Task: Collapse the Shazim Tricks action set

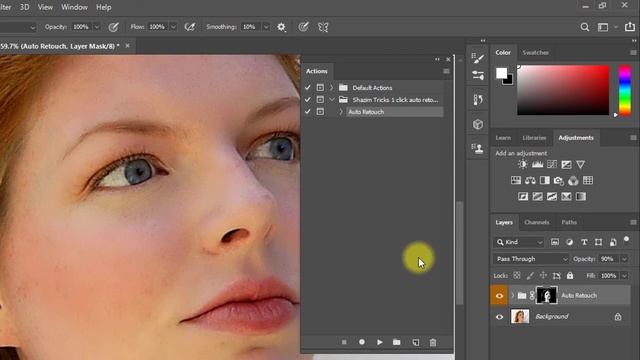Action: 331,100
